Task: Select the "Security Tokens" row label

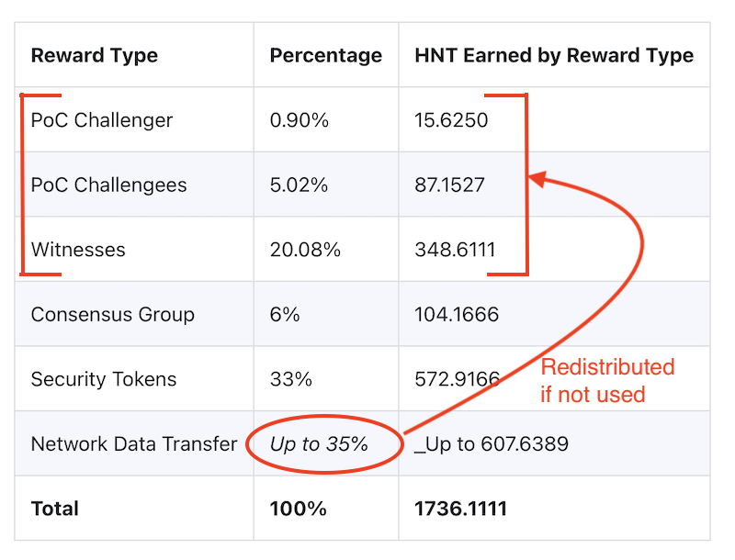Action: click(104, 379)
